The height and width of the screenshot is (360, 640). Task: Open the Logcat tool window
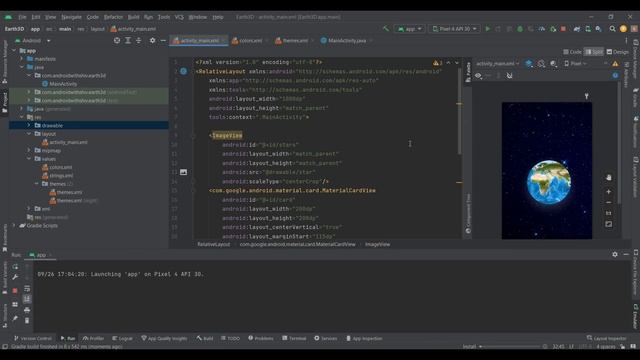(x=122, y=338)
